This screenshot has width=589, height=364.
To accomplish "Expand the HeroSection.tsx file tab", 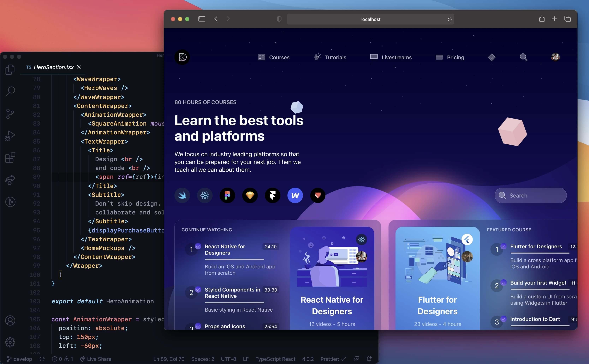I will coord(53,66).
